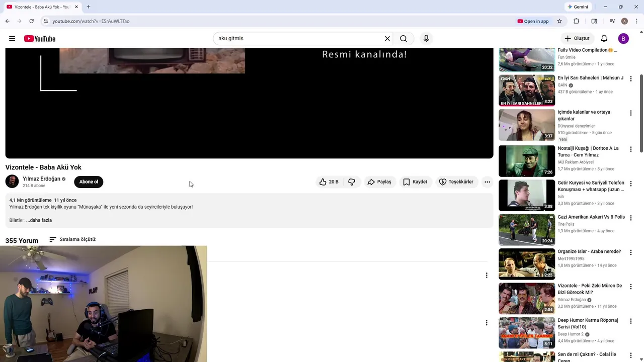The image size is (644, 362).
Task: Open Deep Humor Karma Röportaj thumbnail
Action: pyautogui.click(x=527, y=333)
